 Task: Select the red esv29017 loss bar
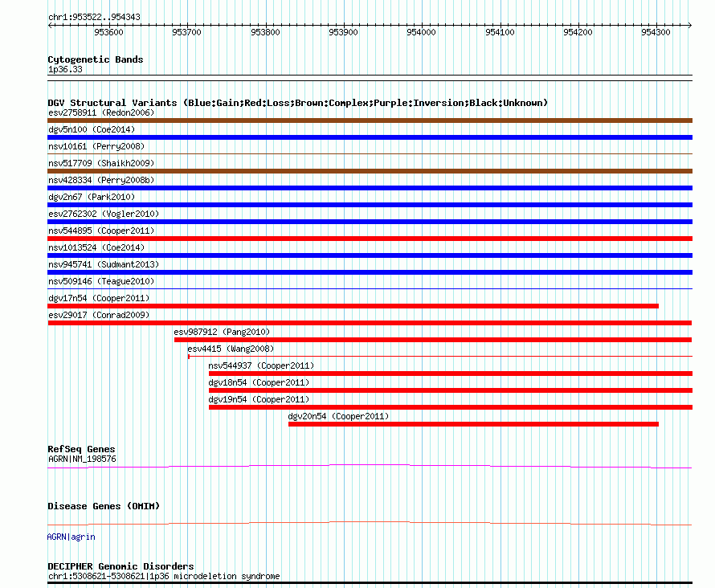coord(370,323)
